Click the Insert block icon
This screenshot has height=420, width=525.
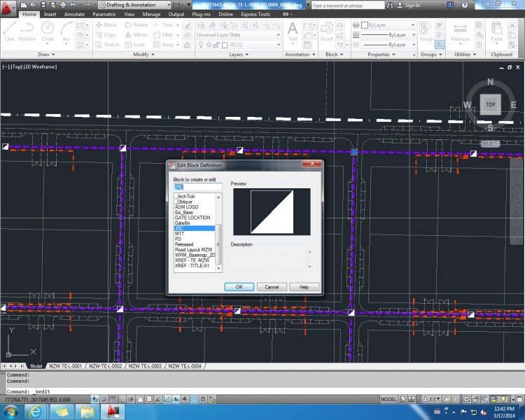(x=328, y=30)
